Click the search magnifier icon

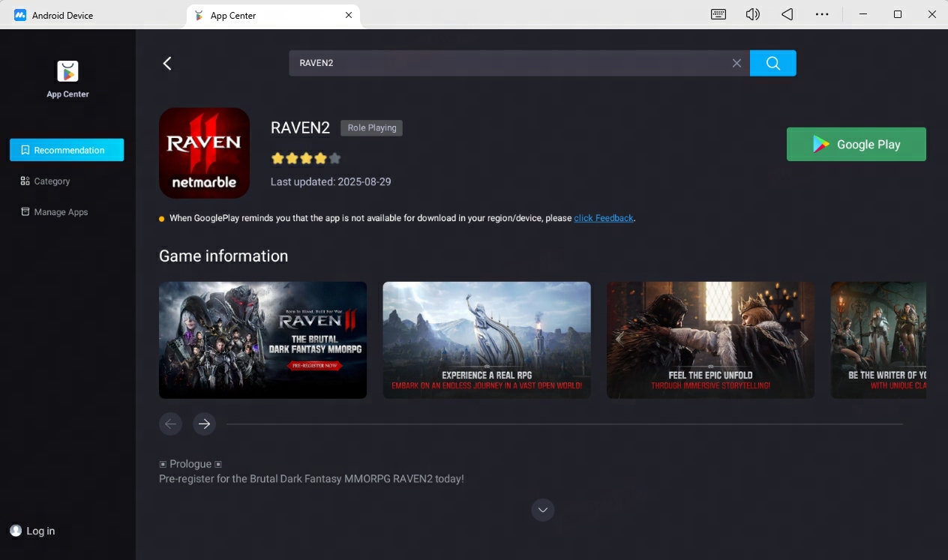(x=772, y=63)
